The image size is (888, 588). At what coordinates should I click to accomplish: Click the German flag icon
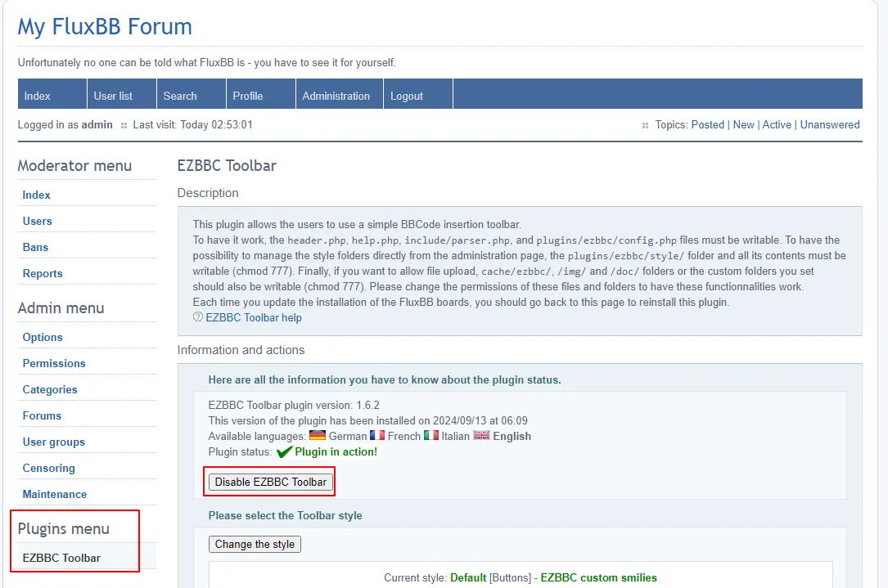click(x=318, y=435)
